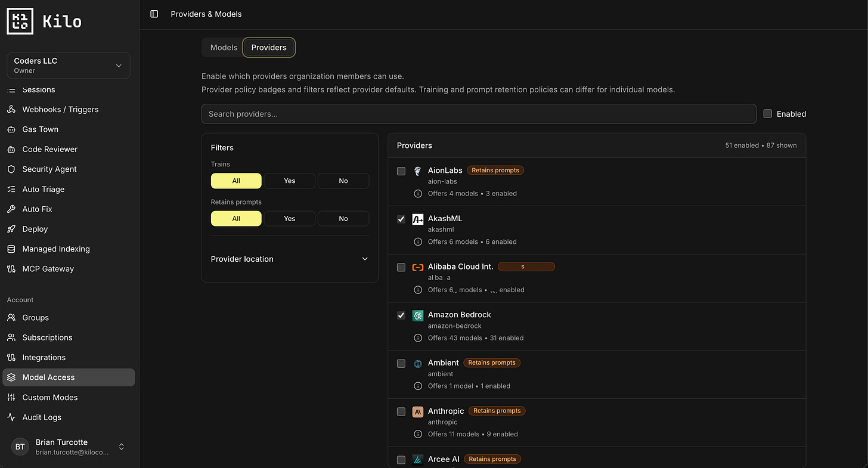Click the Anthropic provider logo

[418, 411]
